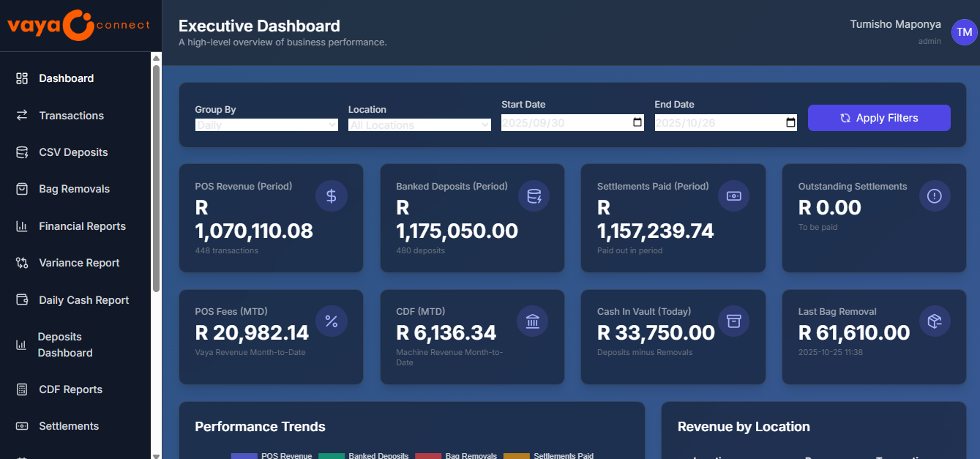Open the All Locations dropdown
This screenshot has width=980, height=459.
tap(419, 124)
